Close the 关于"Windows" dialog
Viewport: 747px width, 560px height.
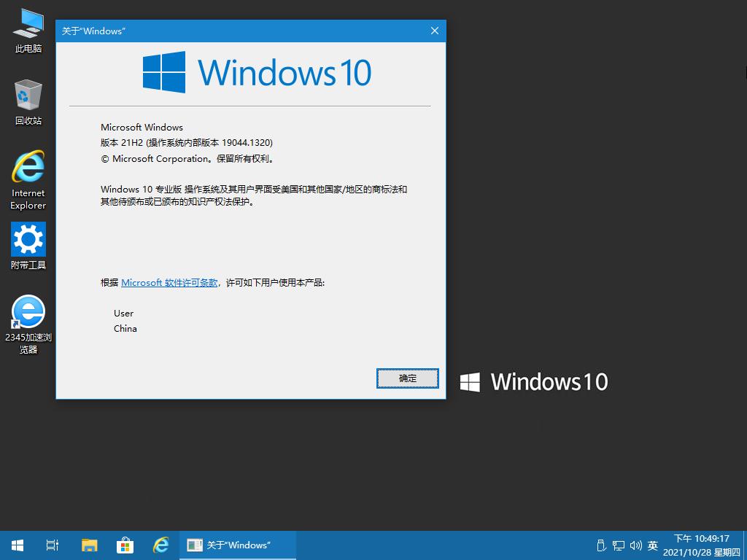click(x=435, y=31)
